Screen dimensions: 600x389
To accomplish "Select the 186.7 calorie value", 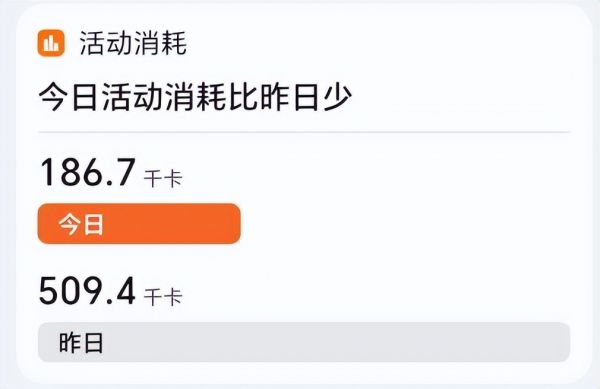I will tap(88, 173).
